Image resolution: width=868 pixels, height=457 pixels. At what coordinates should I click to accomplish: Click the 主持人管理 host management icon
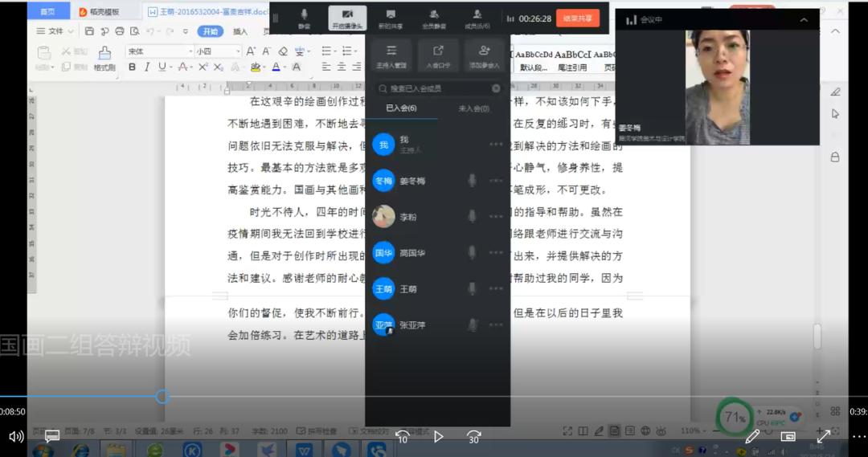[x=392, y=55]
